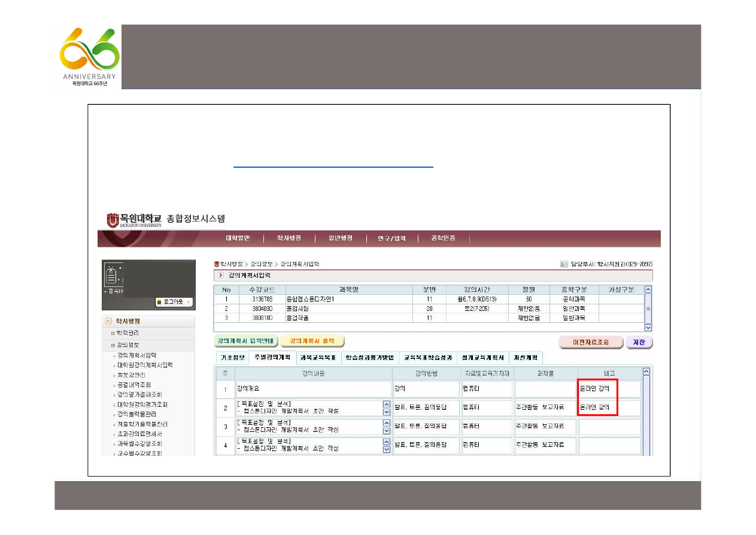Screen dimensions: 756x535
Task: Click the shield icon in the breadcrumb
Action: pos(217,264)
